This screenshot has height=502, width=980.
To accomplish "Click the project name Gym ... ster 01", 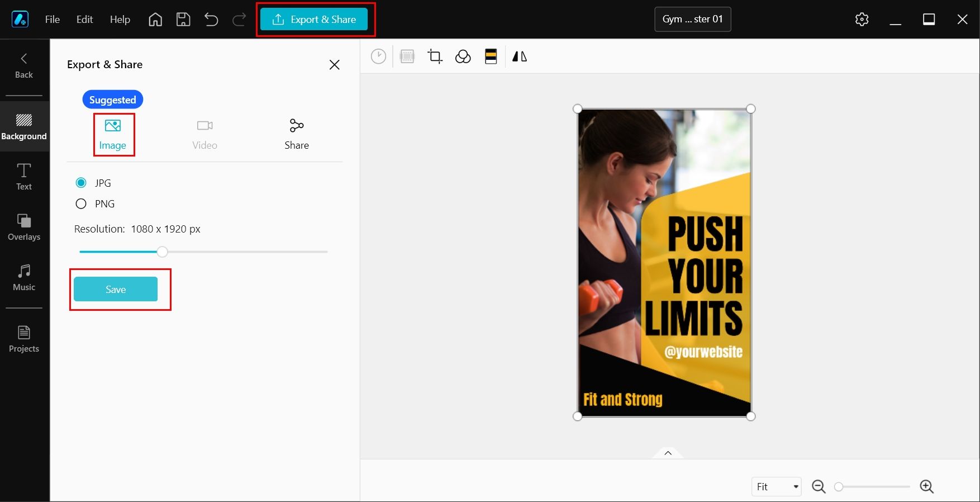I will point(693,19).
